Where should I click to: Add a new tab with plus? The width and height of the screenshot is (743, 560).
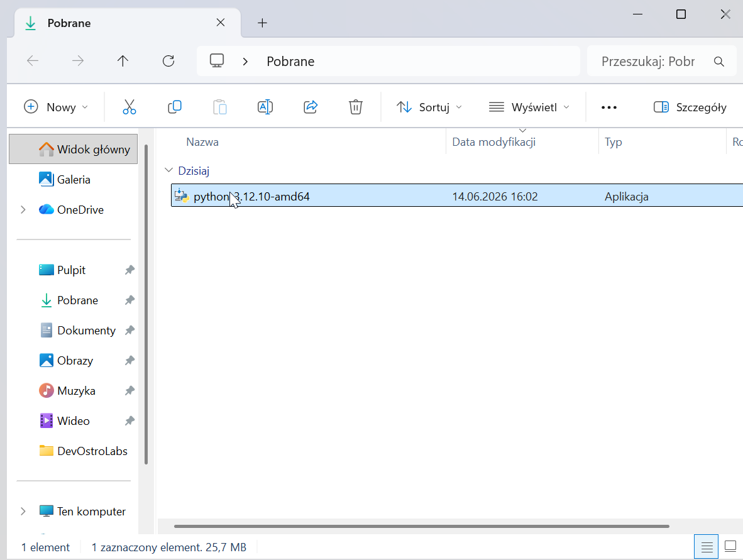(x=263, y=23)
